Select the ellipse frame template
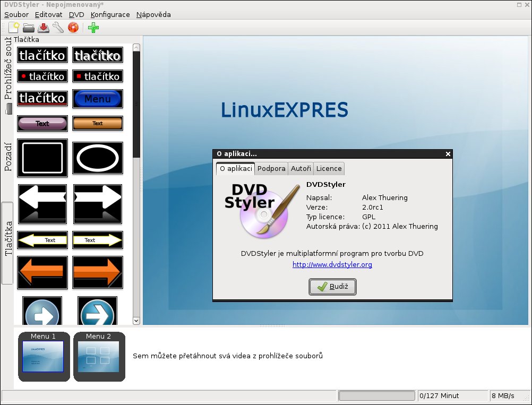The image size is (532, 405). click(x=98, y=158)
